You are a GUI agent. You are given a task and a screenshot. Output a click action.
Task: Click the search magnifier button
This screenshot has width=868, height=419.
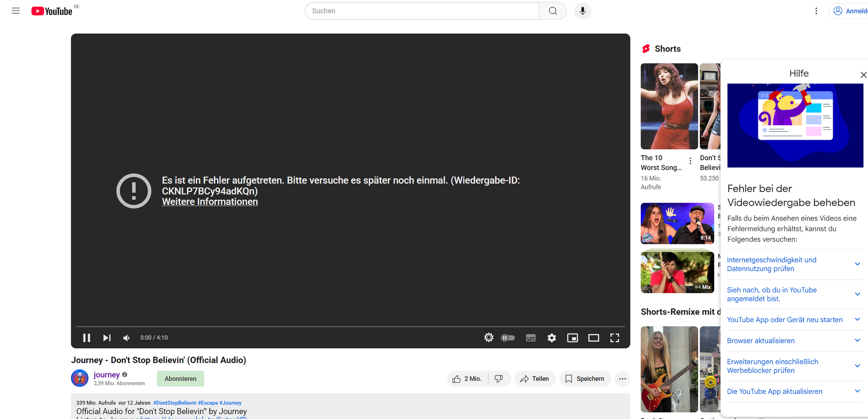coord(553,11)
